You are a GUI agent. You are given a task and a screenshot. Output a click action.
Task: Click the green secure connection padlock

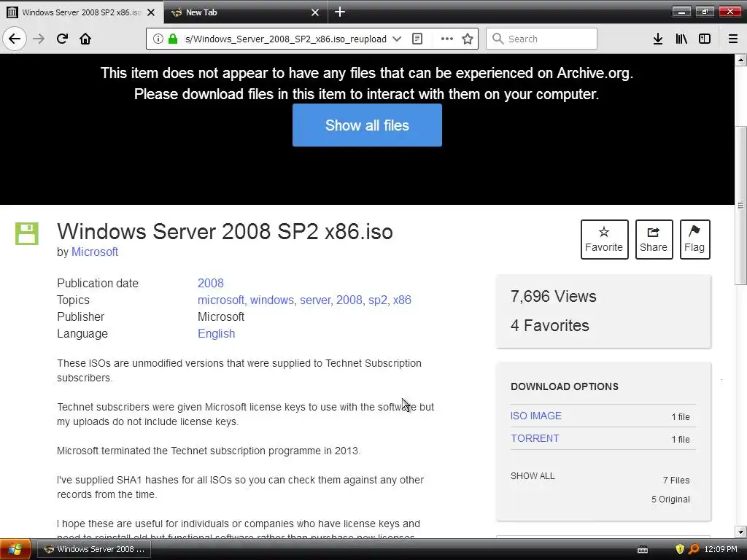(x=173, y=39)
